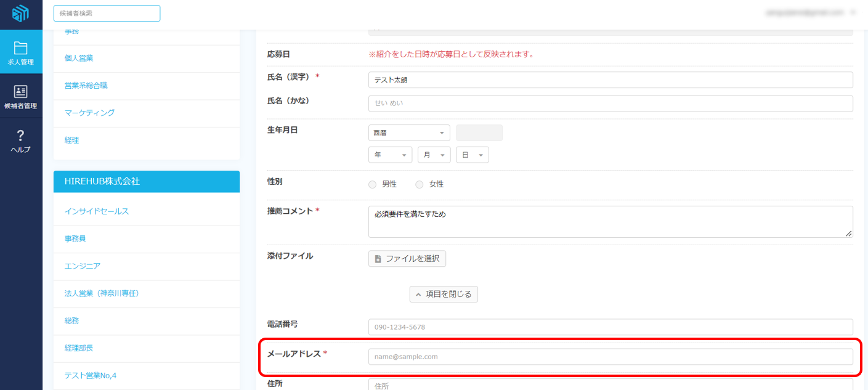
Task: Click 法人営業（神奈川専任） job link
Action: point(102,293)
